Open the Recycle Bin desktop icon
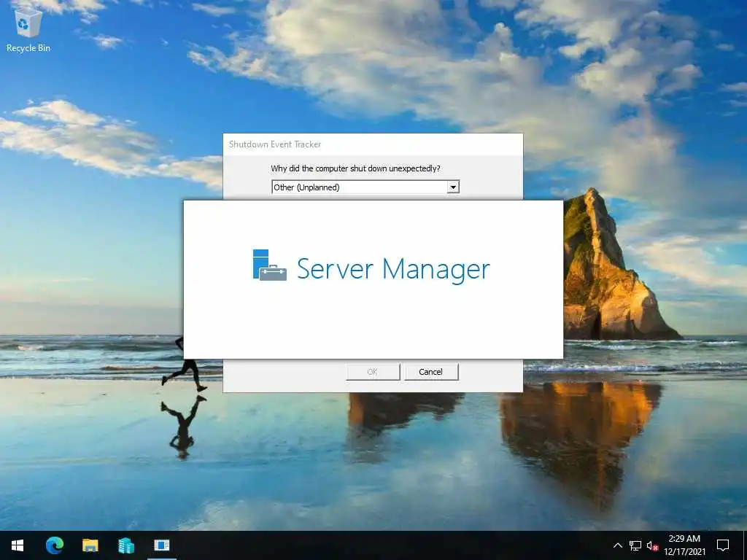 coord(28,29)
